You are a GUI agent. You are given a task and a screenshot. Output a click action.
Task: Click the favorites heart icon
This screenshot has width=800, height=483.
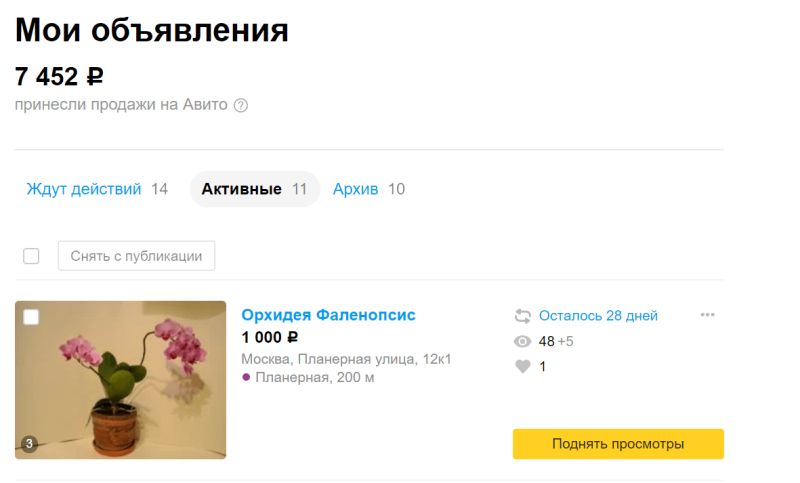(x=522, y=366)
